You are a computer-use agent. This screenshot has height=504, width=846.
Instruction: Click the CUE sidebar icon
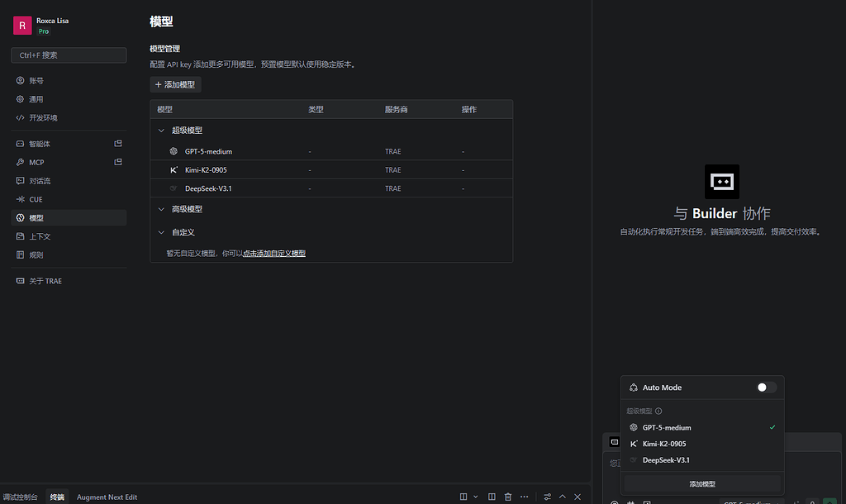[x=20, y=199]
